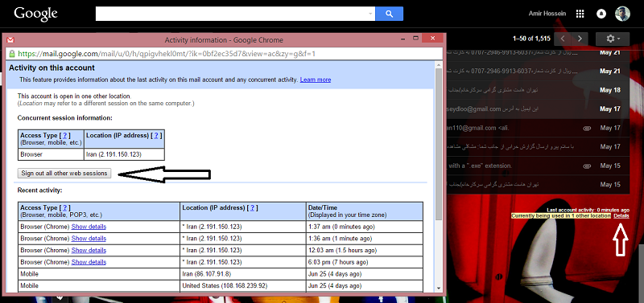Click the concurrent session Iran (2.191.150.123) cell
The width and height of the screenshot is (644, 303).
[x=124, y=154]
